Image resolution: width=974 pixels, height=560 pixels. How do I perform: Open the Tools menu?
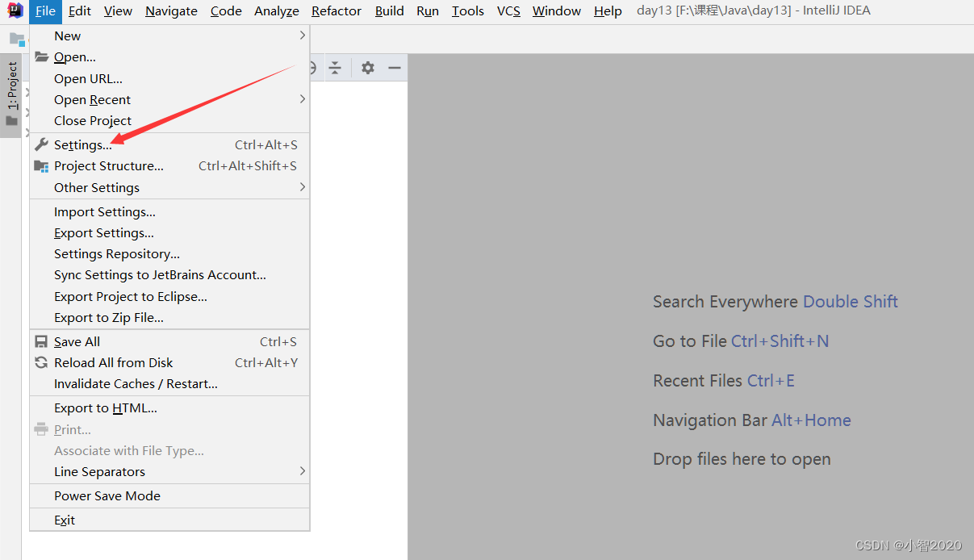click(x=468, y=11)
